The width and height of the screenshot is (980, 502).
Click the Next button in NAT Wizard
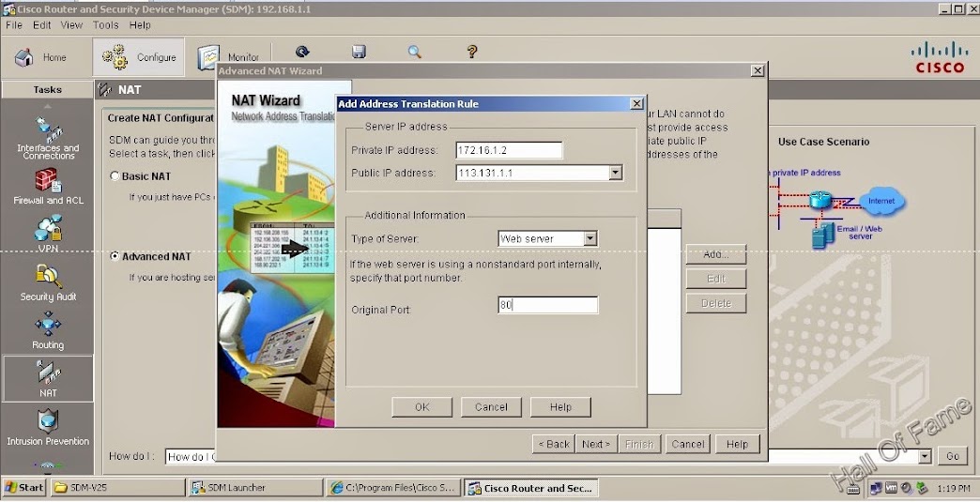click(596, 444)
